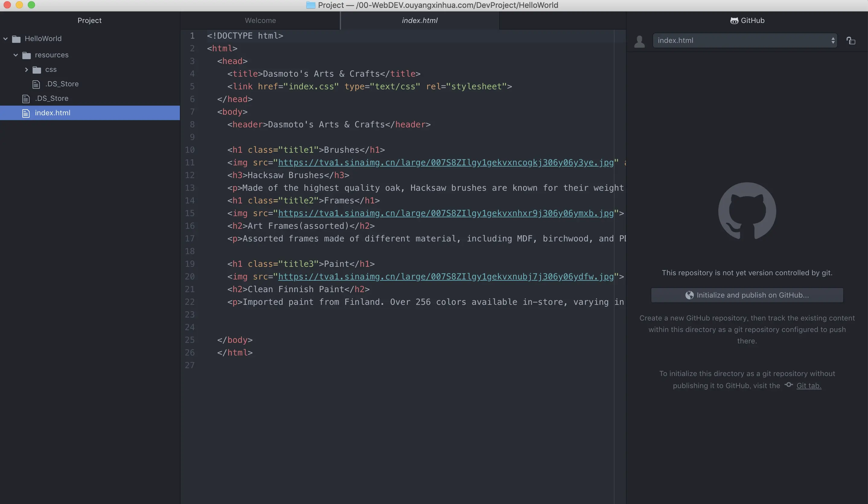Screen dimensions: 868x504
Task: Collapse the resources folder chevron
Action: 15,55
